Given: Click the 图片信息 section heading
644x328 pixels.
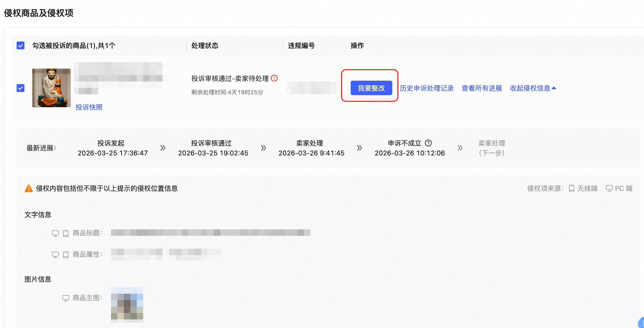Looking at the screenshot, I should (38, 279).
